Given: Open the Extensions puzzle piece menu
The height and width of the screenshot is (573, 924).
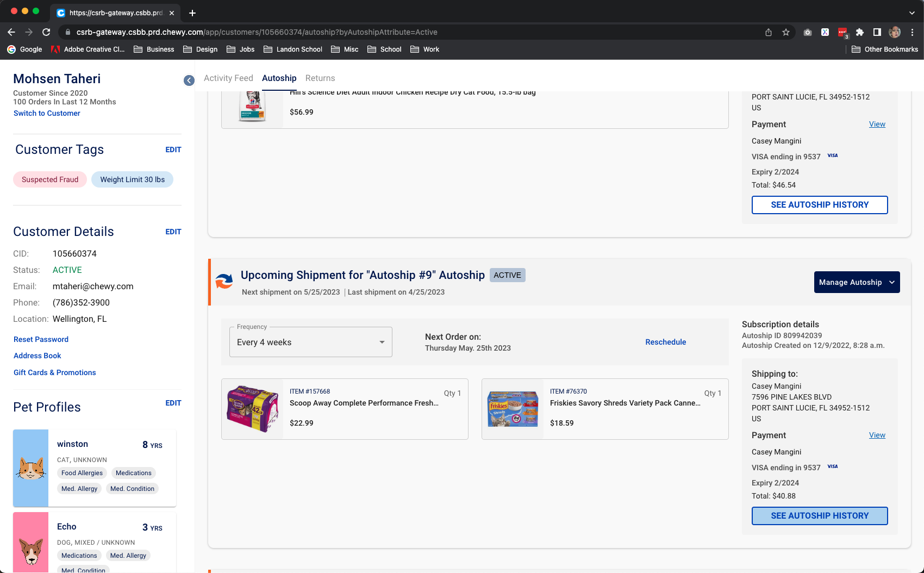Looking at the screenshot, I should click(860, 32).
